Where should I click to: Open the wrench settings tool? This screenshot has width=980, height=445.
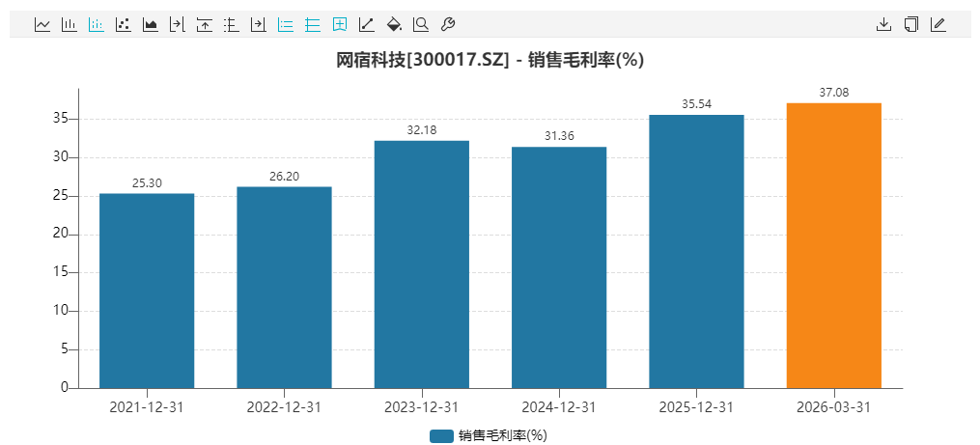[448, 24]
